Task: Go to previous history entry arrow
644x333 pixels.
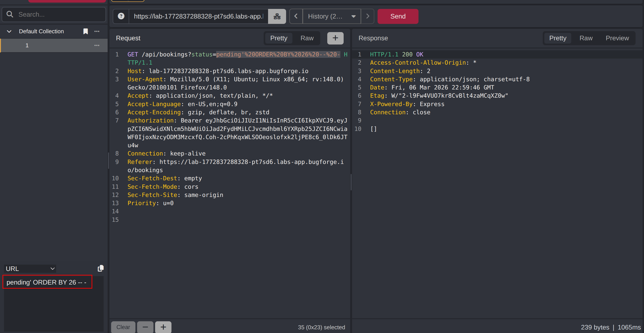Action: point(296,16)
